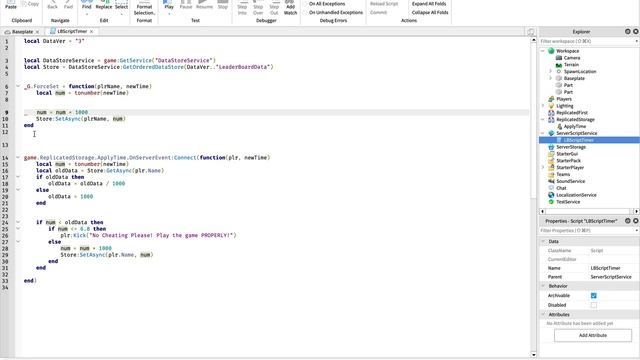
Task: Collapse the ServerScriptService node
Action: 543,133
